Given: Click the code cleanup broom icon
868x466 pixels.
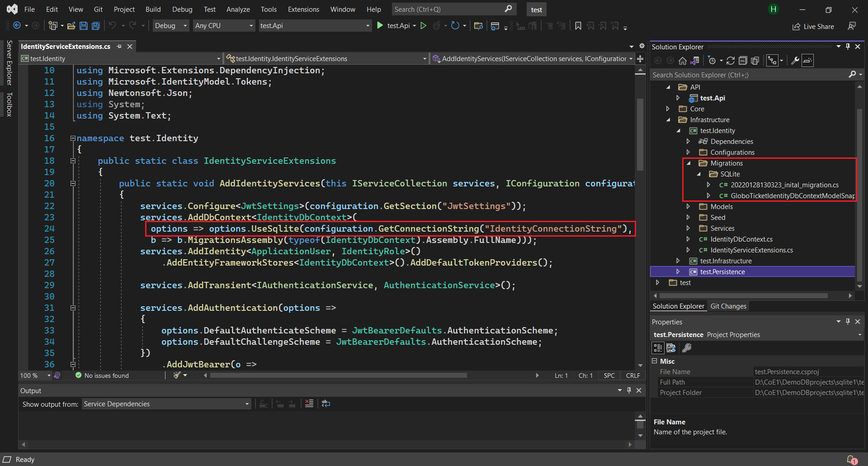Looking at the screenshot, I should click(177, 376).
